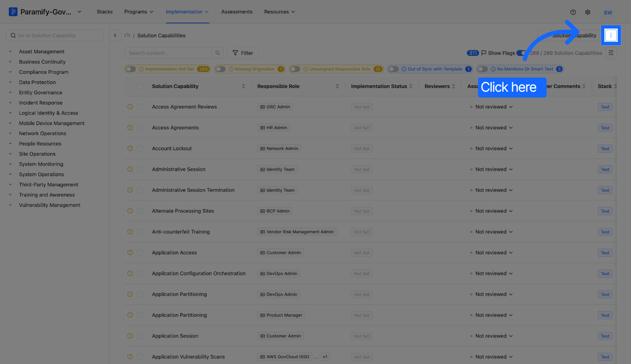The width and height of the screenshot is (631, 364).
Task: Click the Filter button
Action: pos(243,53)
